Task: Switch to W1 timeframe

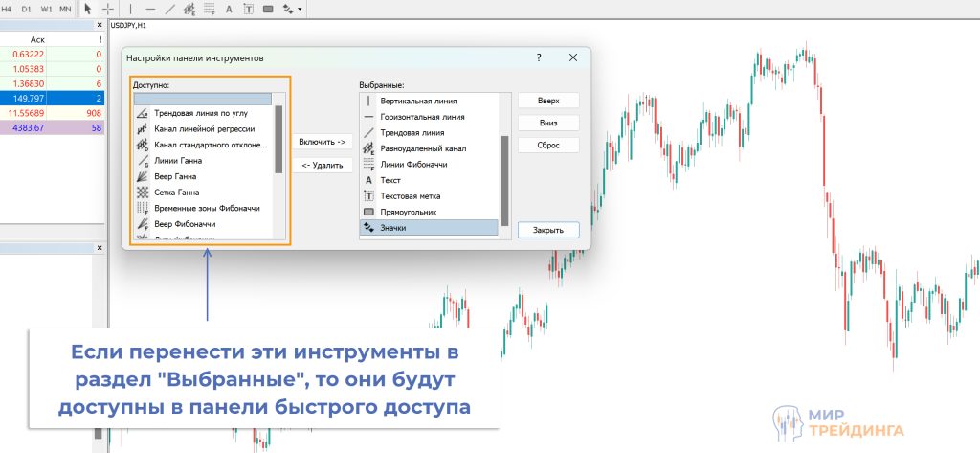Action: point(45,9)
